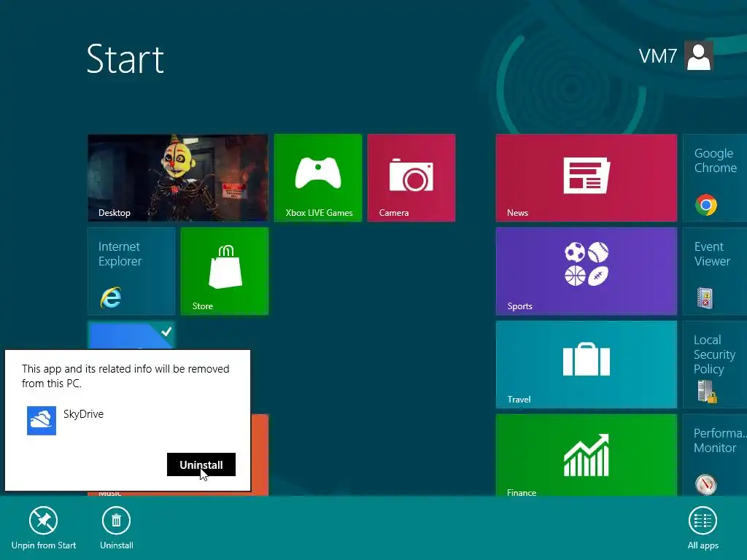
Task: Open the Desktop tile
Action: click(178, 178)
